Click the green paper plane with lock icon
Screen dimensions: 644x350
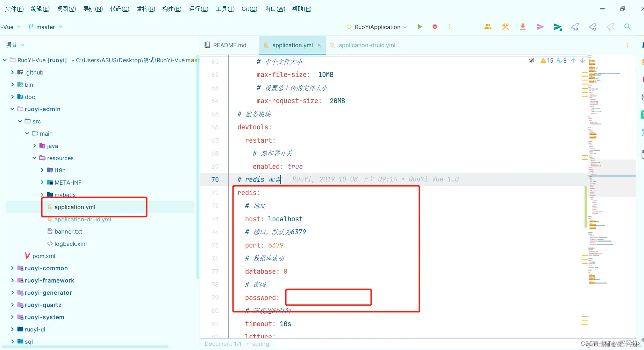tap(558, 27)
